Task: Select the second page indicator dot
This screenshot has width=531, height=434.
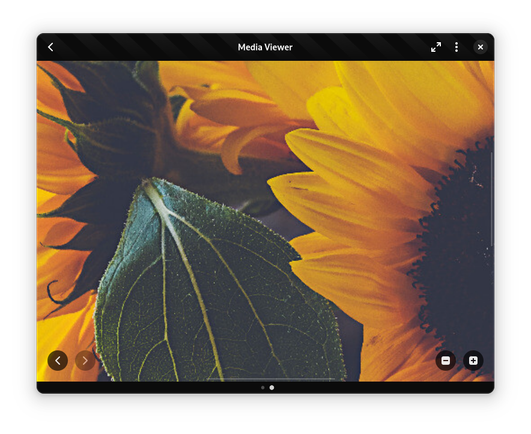Action: 272,388
